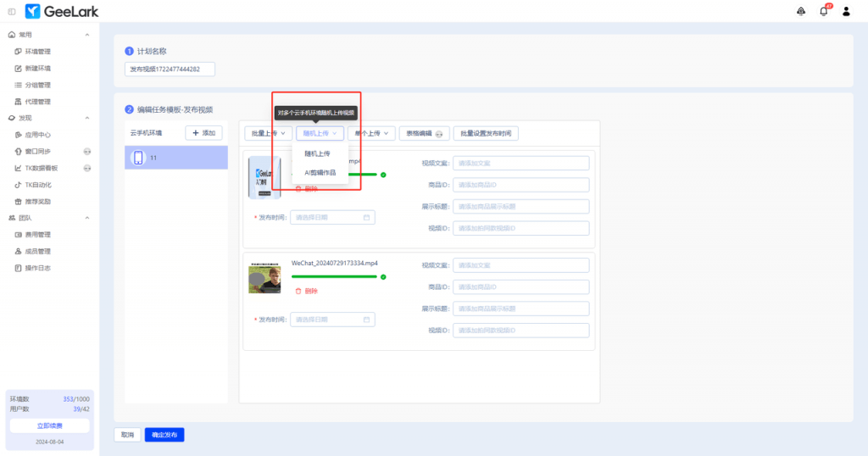Collapse the 团队 sidebar section

tap(87, 218)
